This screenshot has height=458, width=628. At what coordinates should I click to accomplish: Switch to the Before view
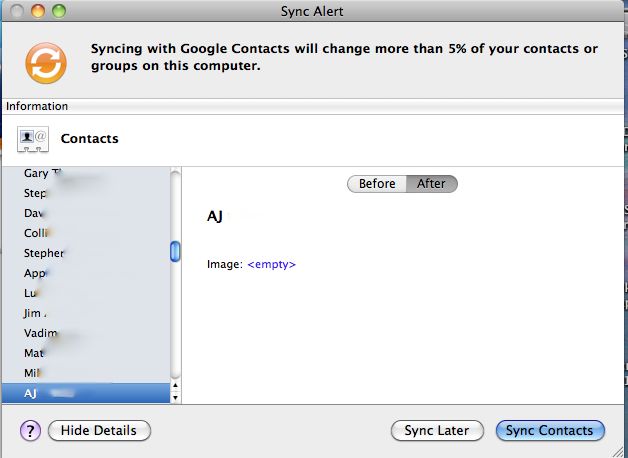pos(377,183)
